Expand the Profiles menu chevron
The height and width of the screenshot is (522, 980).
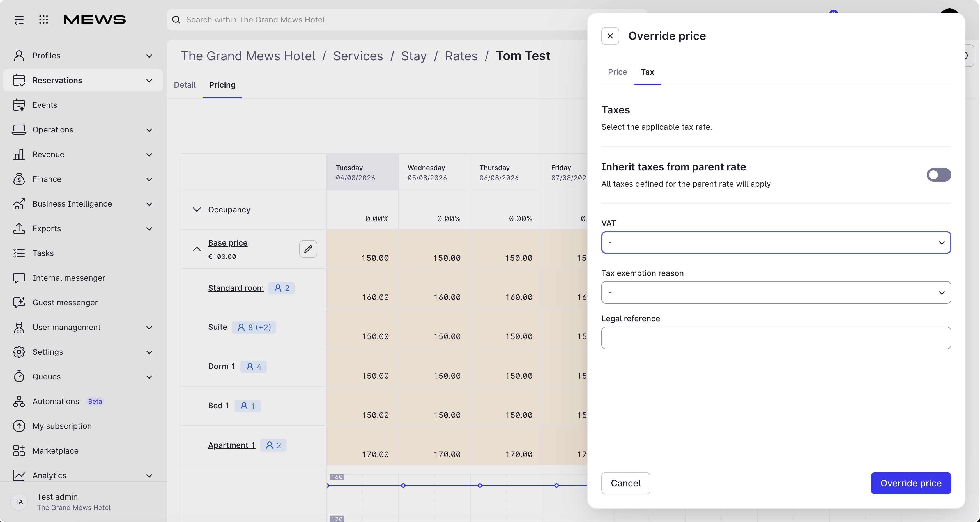pos(149,56)
